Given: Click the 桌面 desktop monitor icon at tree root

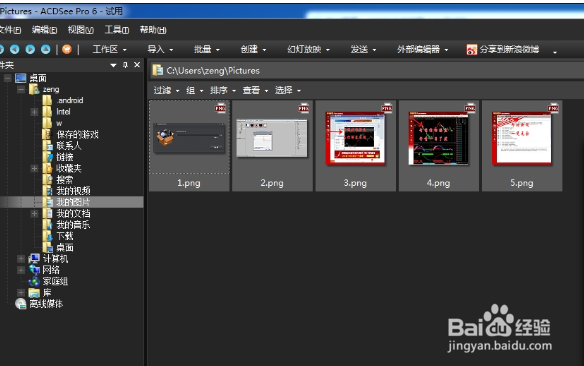Looking at the screenshot, I should tap(20, 78).
